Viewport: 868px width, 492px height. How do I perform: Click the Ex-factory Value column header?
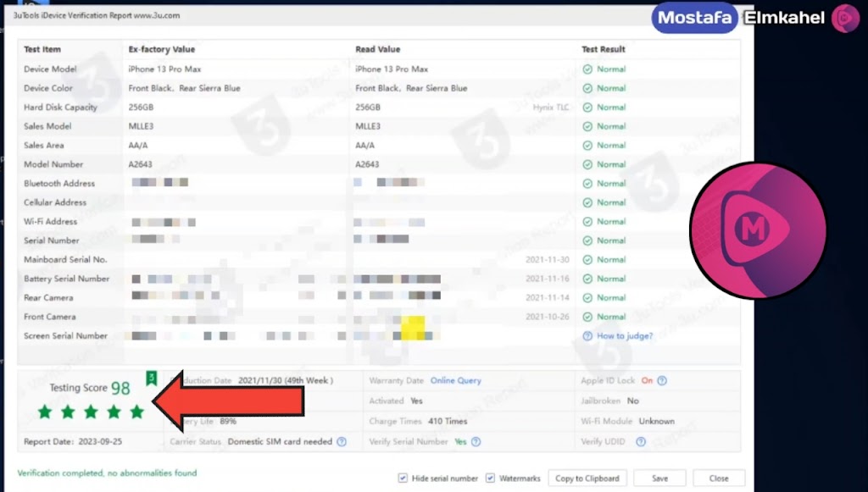[162, 49]
